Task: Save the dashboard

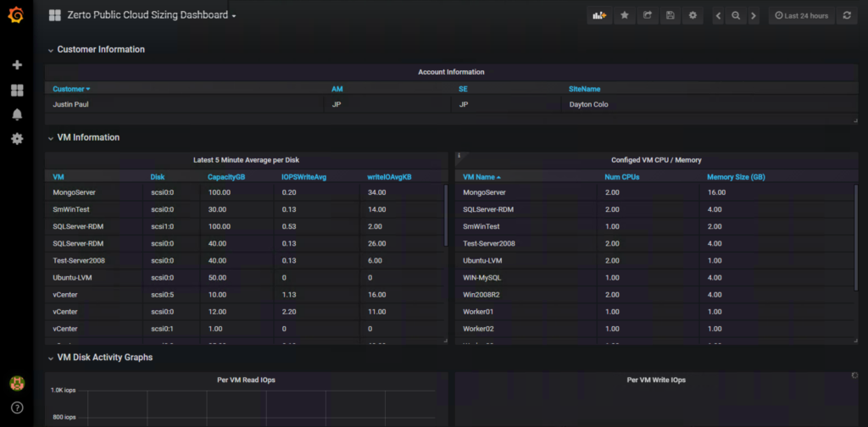Action: click(670, 15)
